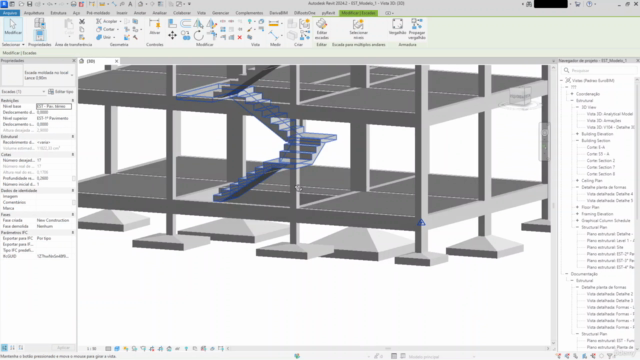Click the detail level icon in view control bar

click(x=108, y=349)
